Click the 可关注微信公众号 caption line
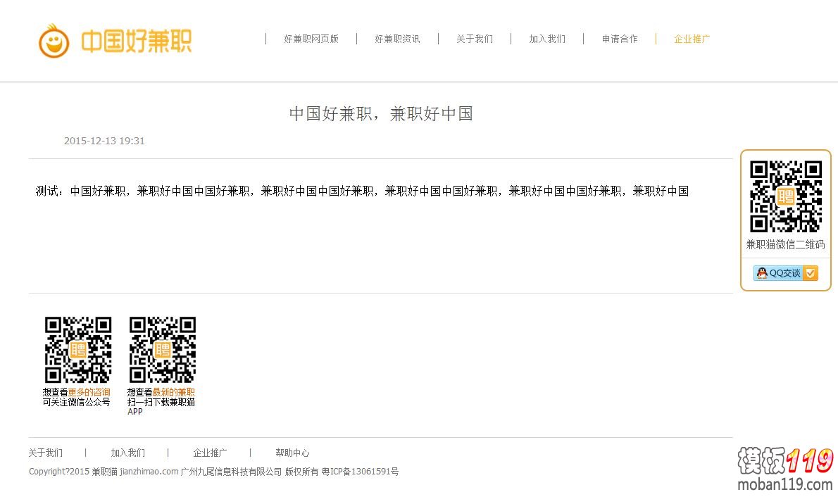 coord(77,402)
